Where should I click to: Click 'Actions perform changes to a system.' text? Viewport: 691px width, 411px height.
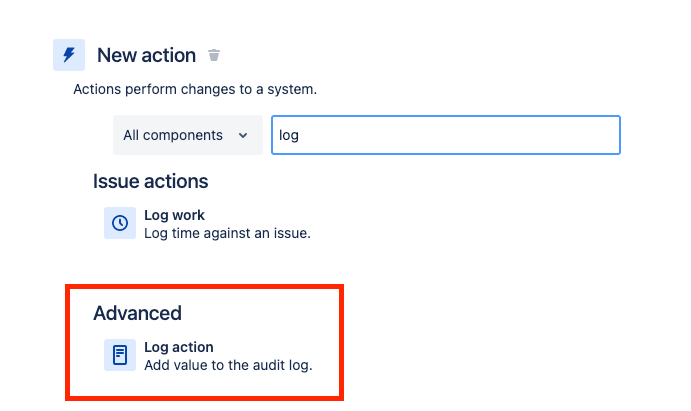pyautogui.click(x=195, y=89)
